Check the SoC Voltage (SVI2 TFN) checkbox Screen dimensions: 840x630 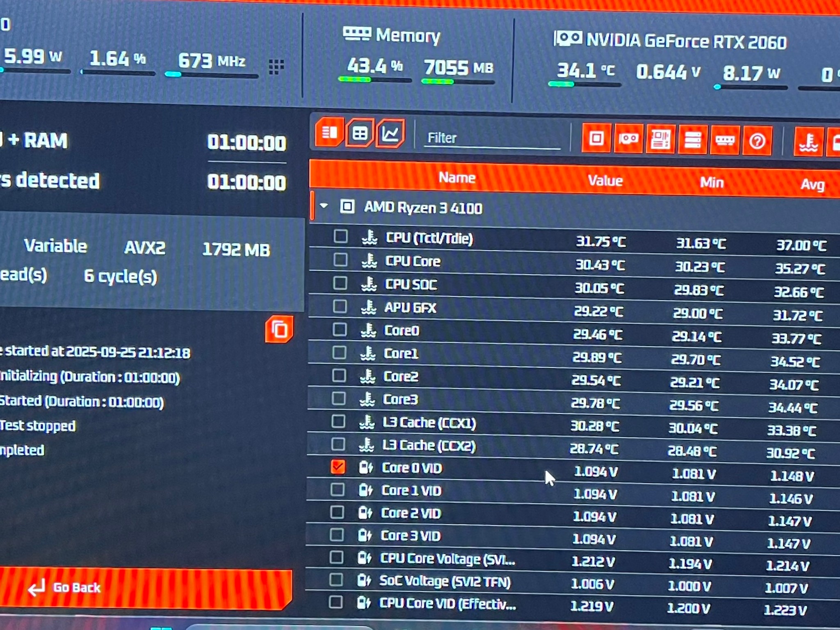[336, 580]
